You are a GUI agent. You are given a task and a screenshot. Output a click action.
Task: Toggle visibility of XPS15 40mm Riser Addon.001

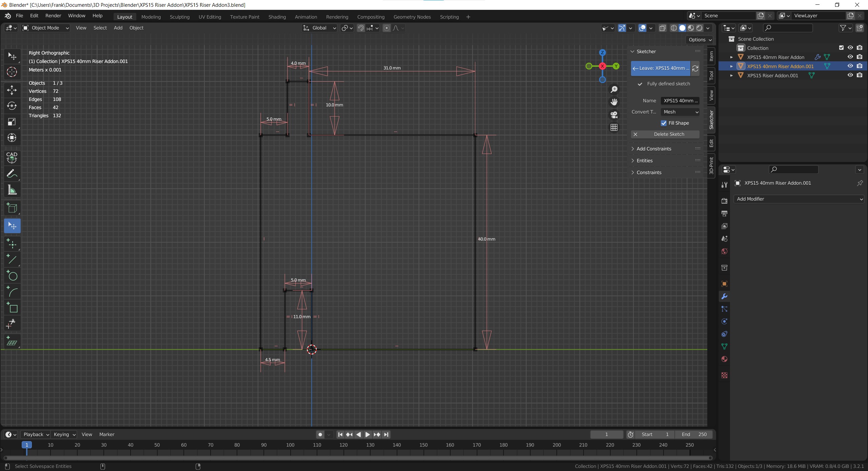tap(850, 66)
